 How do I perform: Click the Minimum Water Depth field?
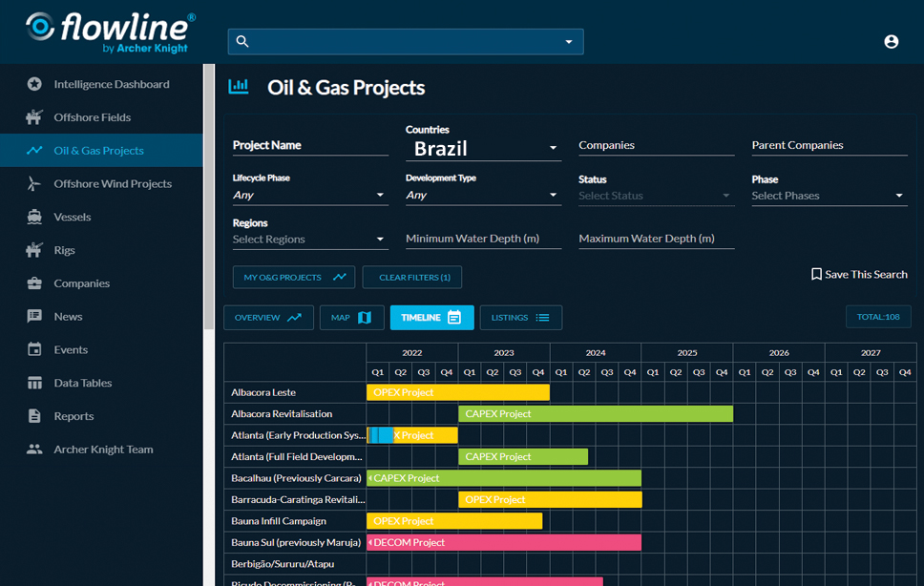(x=483, y=239)
